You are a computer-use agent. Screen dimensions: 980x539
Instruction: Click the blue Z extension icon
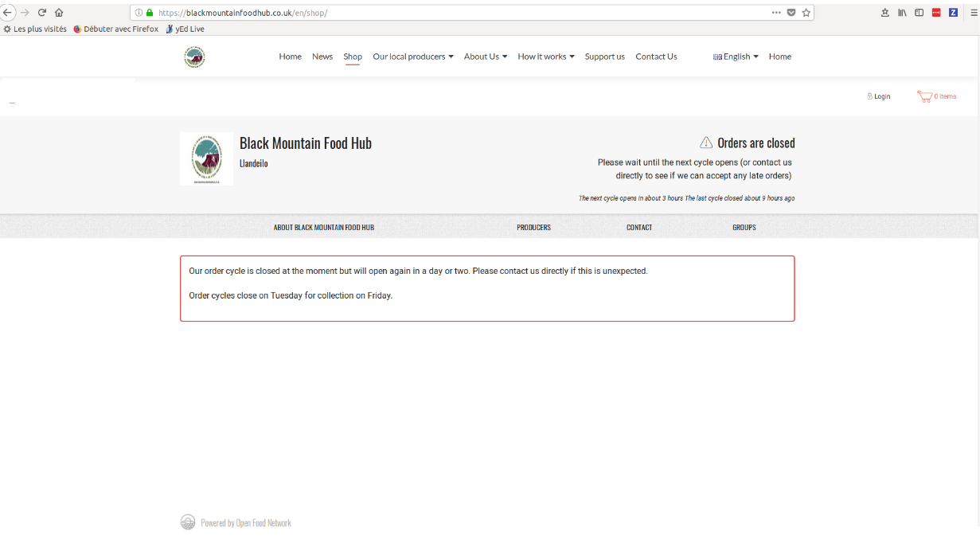pos(953,13)
